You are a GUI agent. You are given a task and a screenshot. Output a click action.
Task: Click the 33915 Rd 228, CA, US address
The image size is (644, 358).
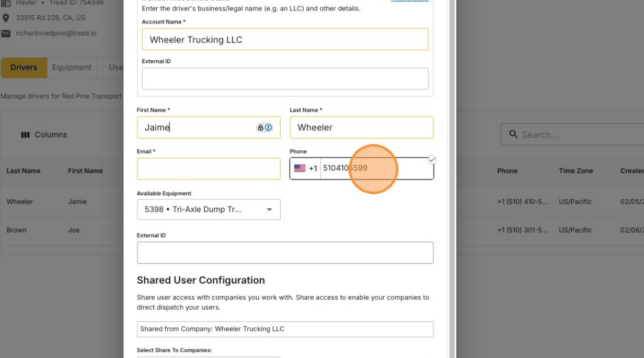[x=50, y=18]
